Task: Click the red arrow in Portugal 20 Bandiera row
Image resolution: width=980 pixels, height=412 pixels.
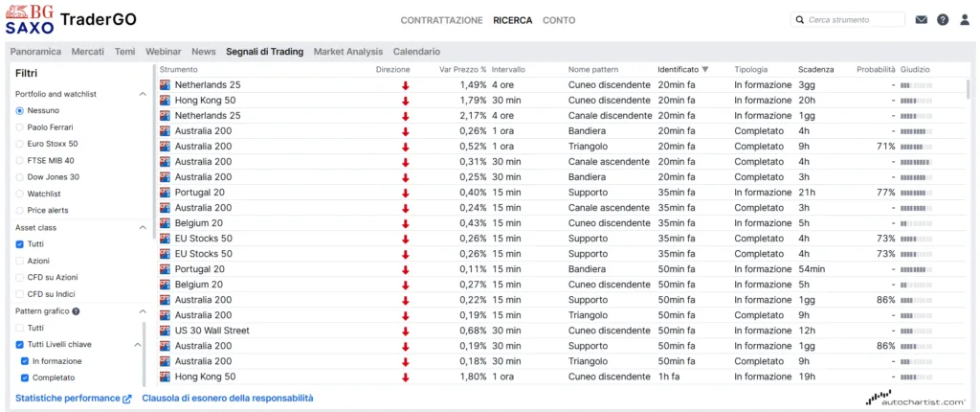Action: point(405,269)
